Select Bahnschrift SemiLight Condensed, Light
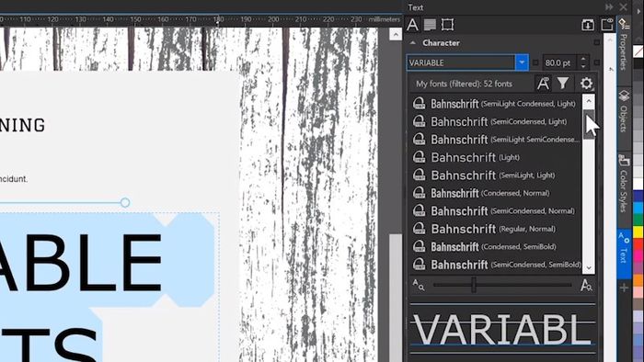Image resolution: width=644 pixels, height=362 pixels. (496, 104)
